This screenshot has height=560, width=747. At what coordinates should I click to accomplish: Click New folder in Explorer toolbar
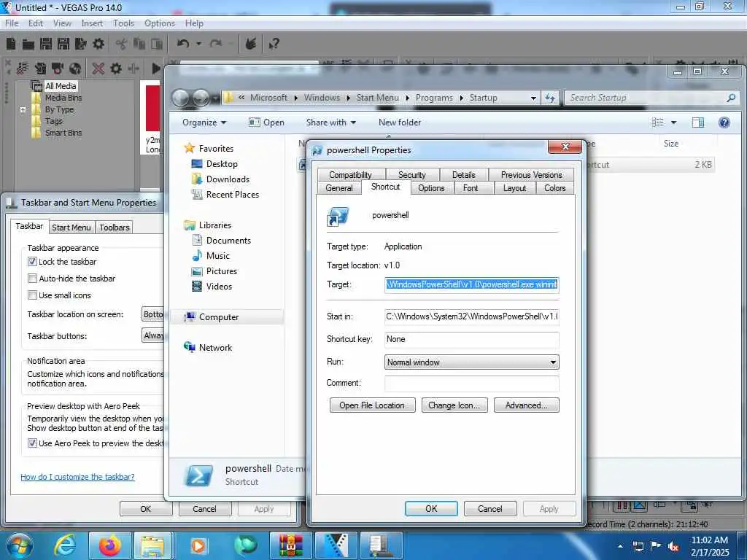(x=400, y=122)
